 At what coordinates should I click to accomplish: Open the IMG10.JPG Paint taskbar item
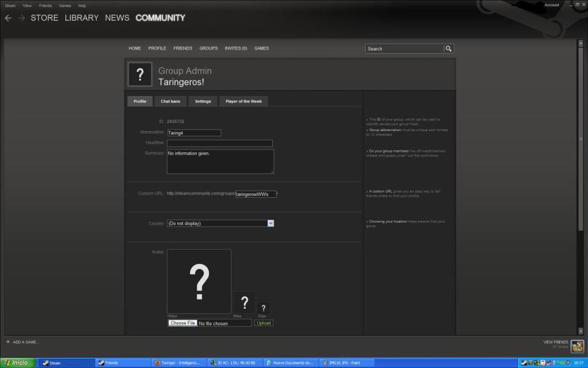point(347,363)
